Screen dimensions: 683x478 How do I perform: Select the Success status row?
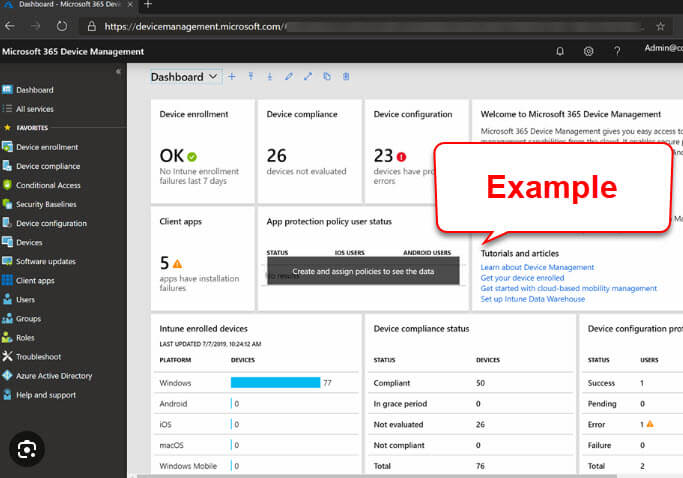[632, 383]
